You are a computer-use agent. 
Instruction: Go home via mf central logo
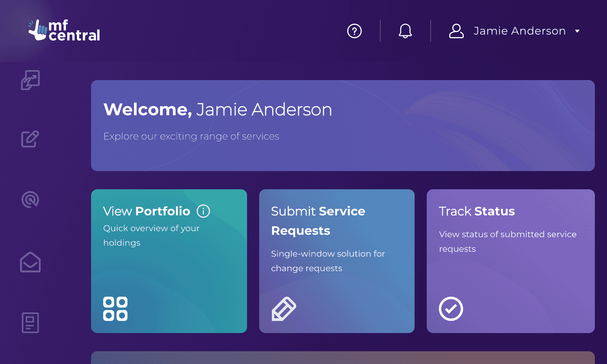click(64, 31)
